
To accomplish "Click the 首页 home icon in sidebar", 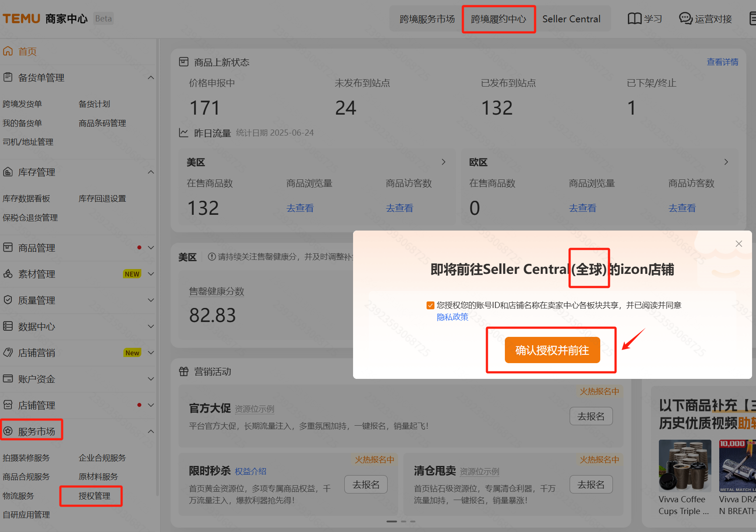I will 7,51.
